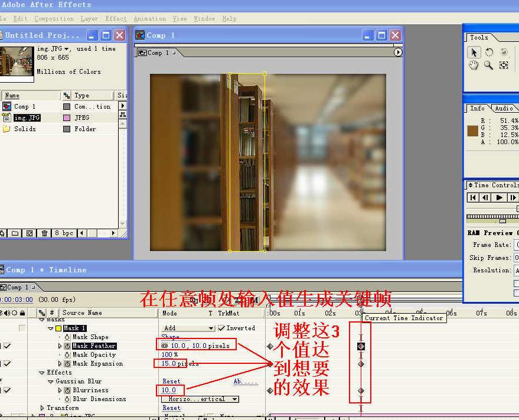
Task: Click first frame button in Time Controls
Action: click(x=473, y=198)
